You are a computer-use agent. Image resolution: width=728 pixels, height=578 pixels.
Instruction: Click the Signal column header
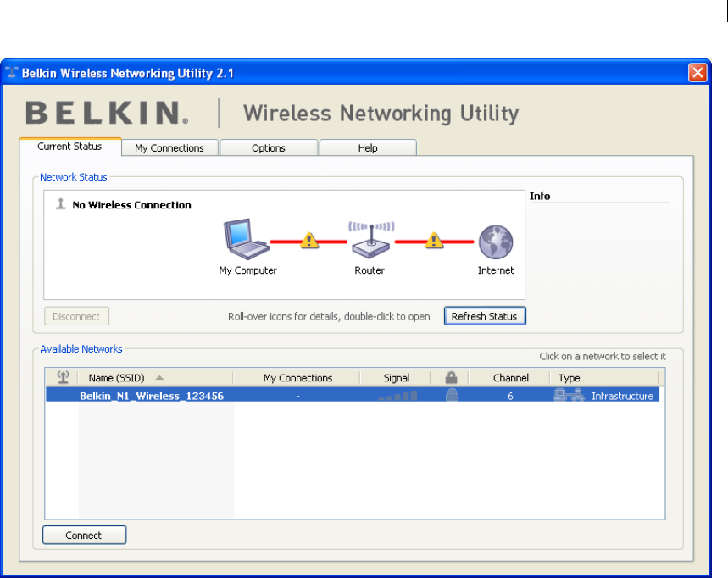pyautogui.click(x=396, y=378)
